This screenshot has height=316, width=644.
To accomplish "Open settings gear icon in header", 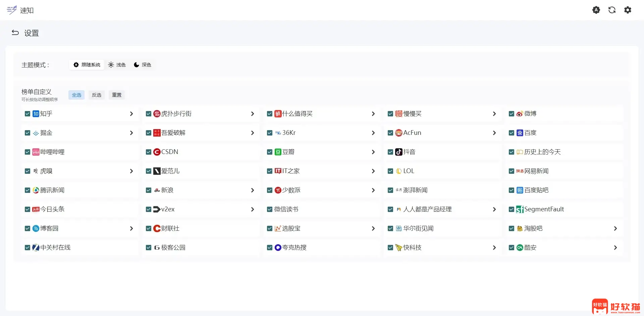I will [x=628, y=10].
